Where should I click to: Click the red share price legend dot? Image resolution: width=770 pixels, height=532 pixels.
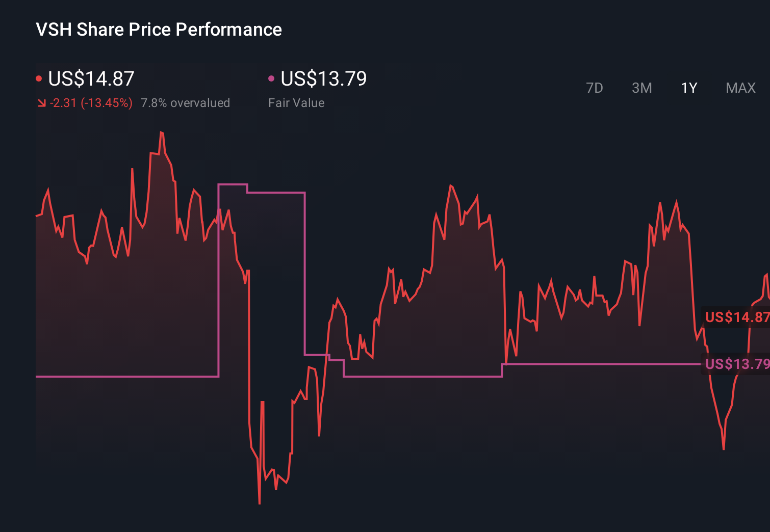39,78
